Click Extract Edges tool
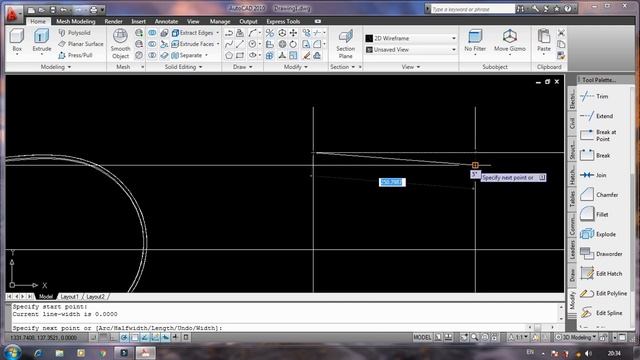Screen dimensions: 640x360 point(192,33)
